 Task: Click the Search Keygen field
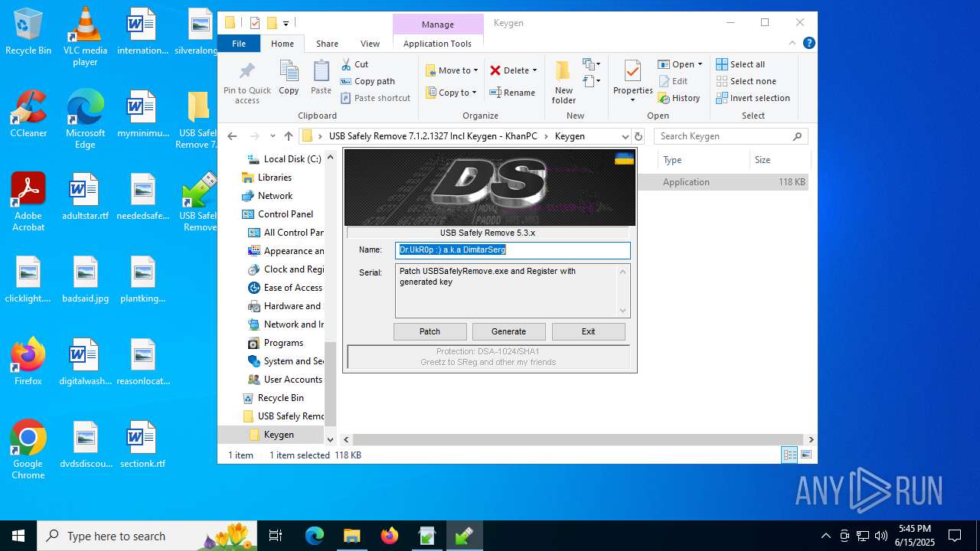pyautogui.click(x=731, y=136)
